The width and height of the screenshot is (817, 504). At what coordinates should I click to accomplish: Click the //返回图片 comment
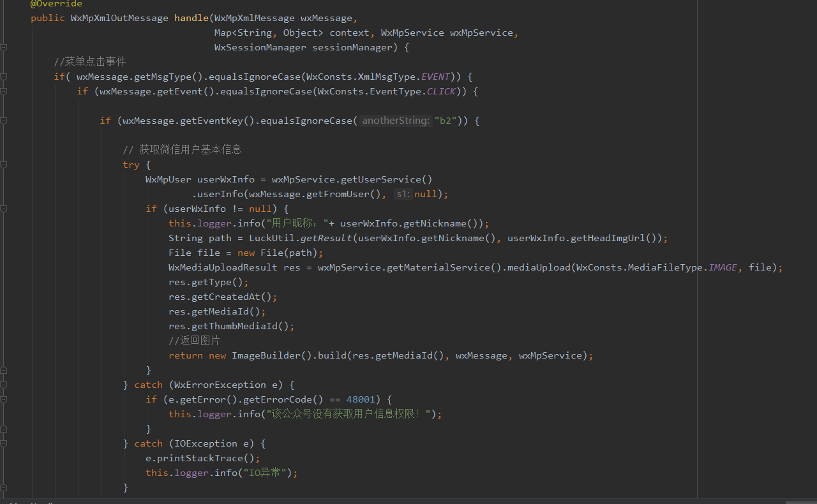194,341
